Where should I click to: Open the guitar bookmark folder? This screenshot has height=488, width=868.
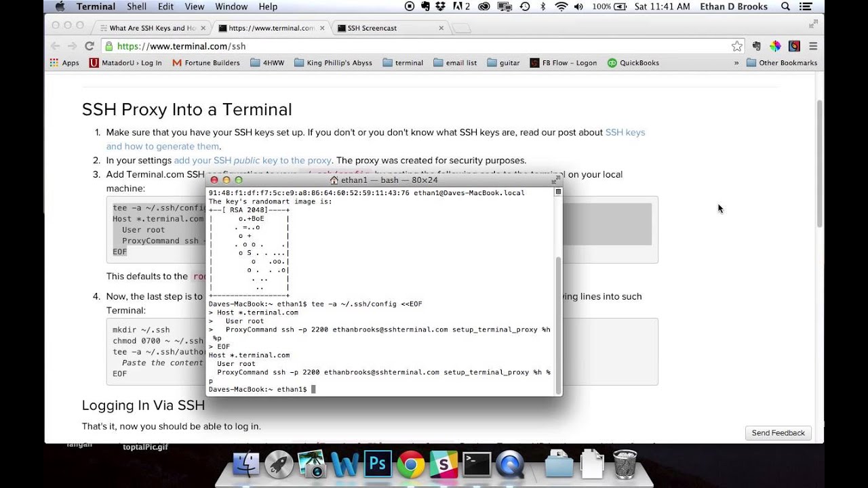[x=502, y=63]
